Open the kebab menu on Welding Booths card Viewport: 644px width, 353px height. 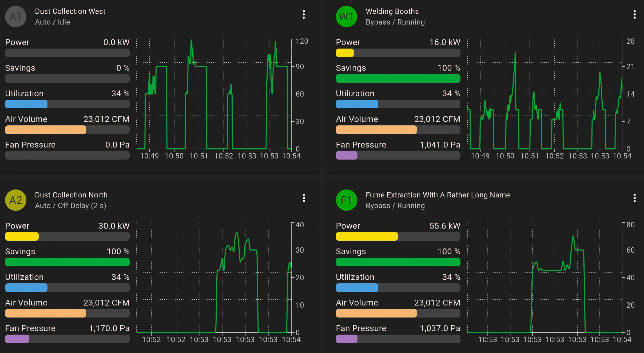[x=634, y=14]
